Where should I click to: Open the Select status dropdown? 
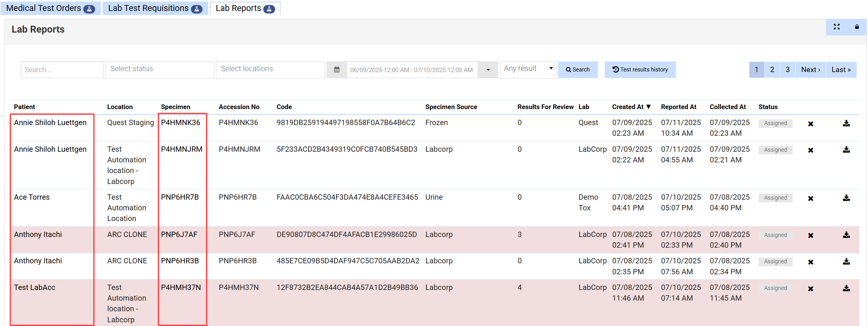[x=159, y=70]
